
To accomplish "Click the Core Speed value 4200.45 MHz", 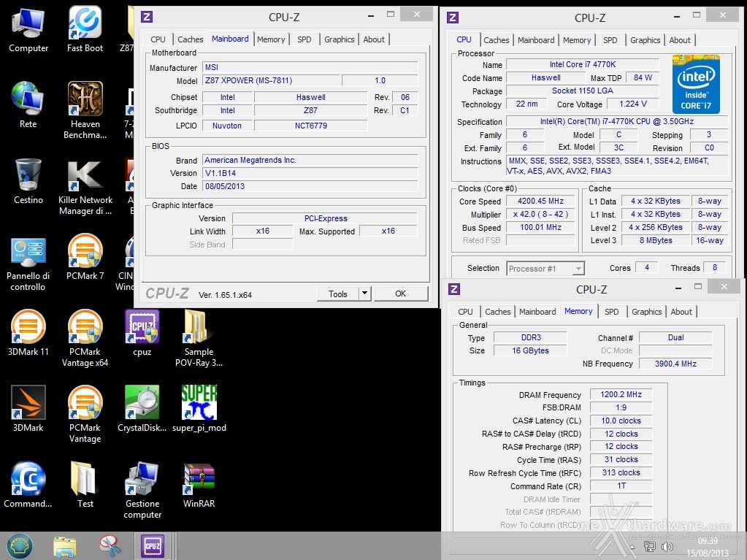I will [x=540, y=202].
